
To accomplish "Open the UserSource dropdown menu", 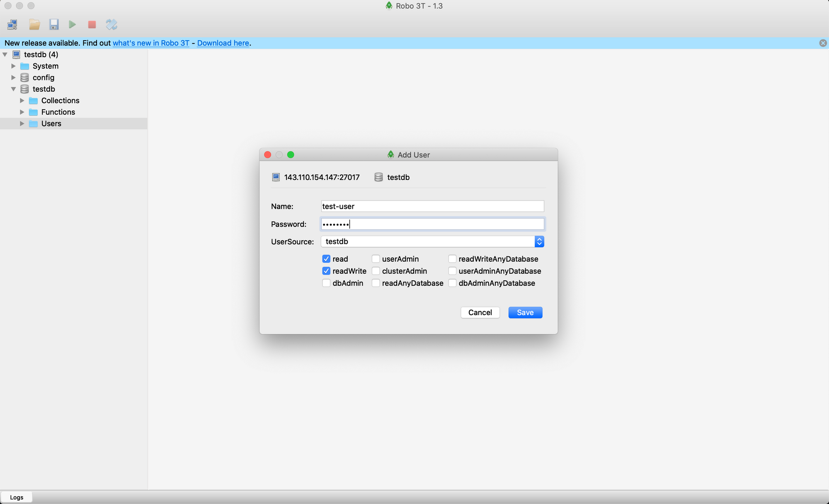I will (x=539, y=241).
